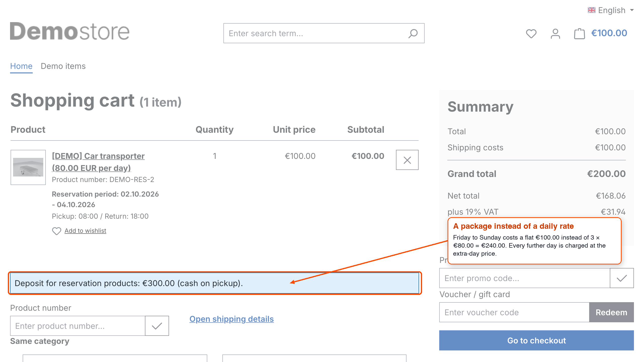Remove Car transporter item with X button
The image size is (644, 362).
(407, 160)
